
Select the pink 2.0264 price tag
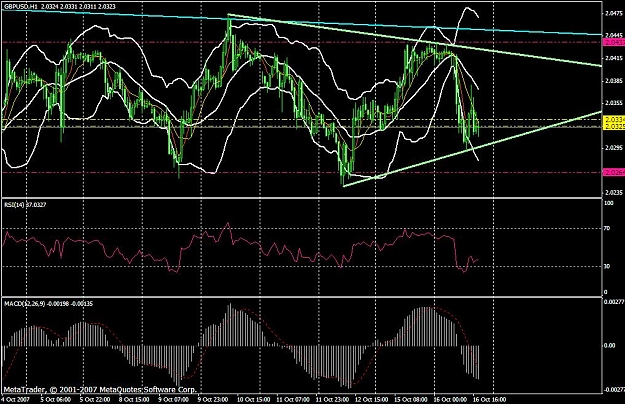pos(614,173)
